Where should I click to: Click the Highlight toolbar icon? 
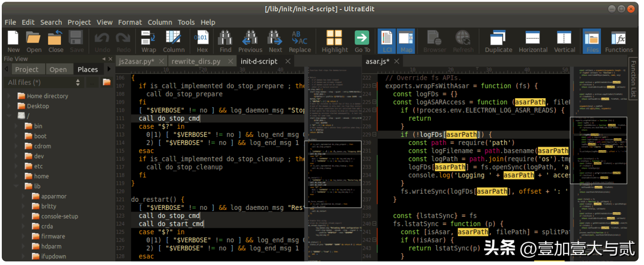pyautogui.click(x=335, y=42)
